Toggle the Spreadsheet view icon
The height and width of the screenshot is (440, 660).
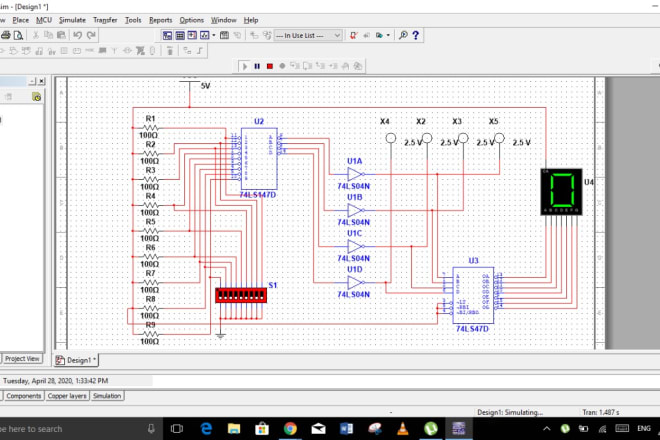click(180, 35)
